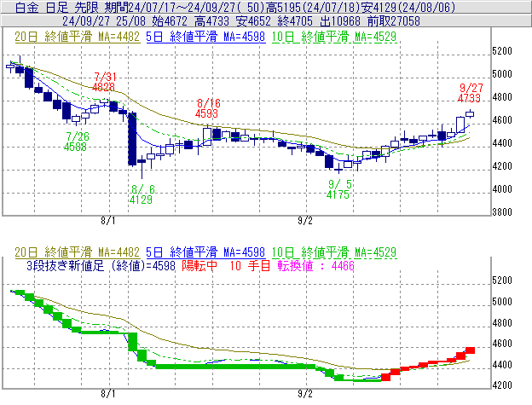The width and height of the screenshot is (532, 405).
Task: Click the daily low 安4652
Action: (253, 21)
